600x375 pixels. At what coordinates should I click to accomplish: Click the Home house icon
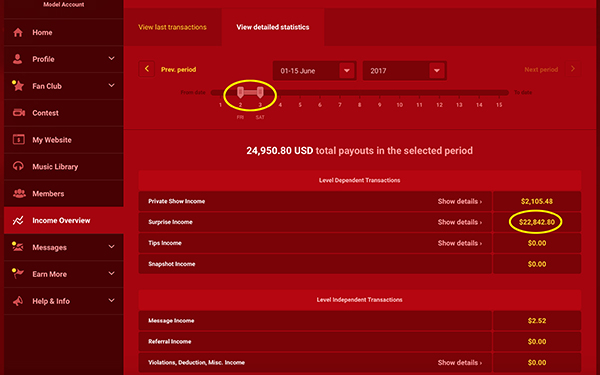(18, 33)
